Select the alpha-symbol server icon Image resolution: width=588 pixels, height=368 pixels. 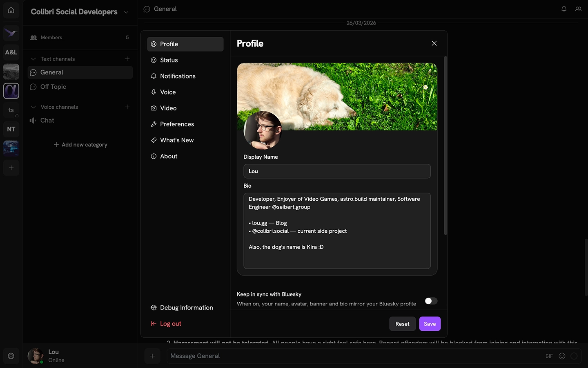[x=11, y=91]
